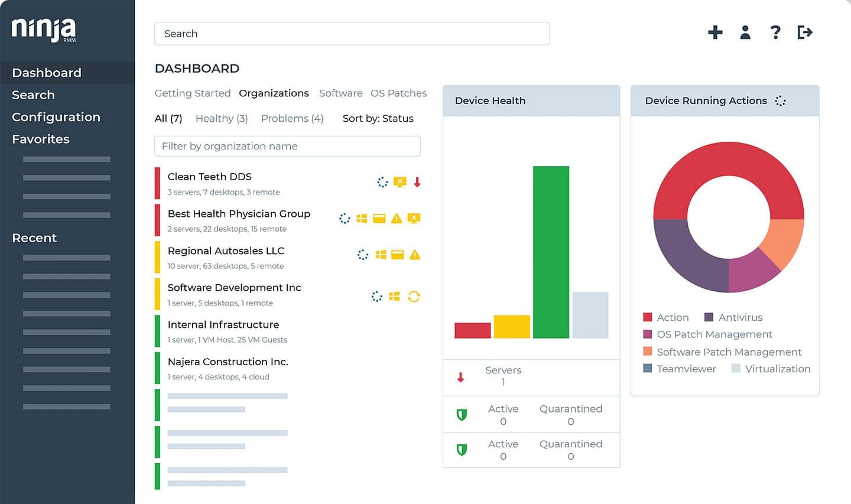
Task: Click the Filter by organization name field
Action: point(287,147)
